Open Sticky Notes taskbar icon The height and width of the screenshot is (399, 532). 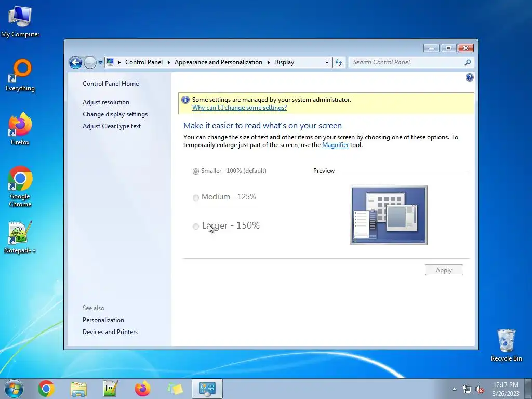175,389
